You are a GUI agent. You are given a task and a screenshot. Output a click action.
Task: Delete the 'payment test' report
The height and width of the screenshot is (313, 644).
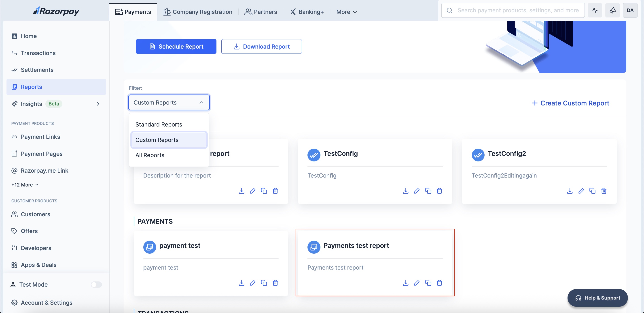pyautogui.click(x=275, y=283)
